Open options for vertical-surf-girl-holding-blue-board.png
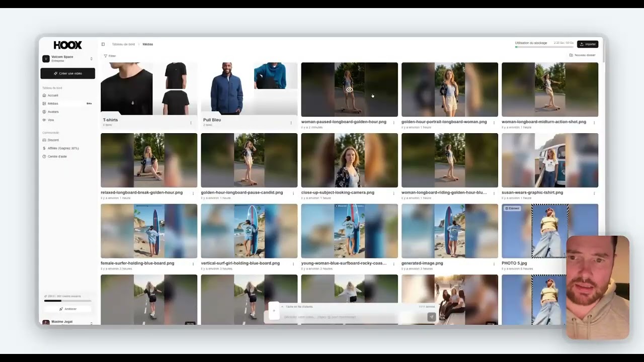The image size is (644, 362). tap(293, 264)
